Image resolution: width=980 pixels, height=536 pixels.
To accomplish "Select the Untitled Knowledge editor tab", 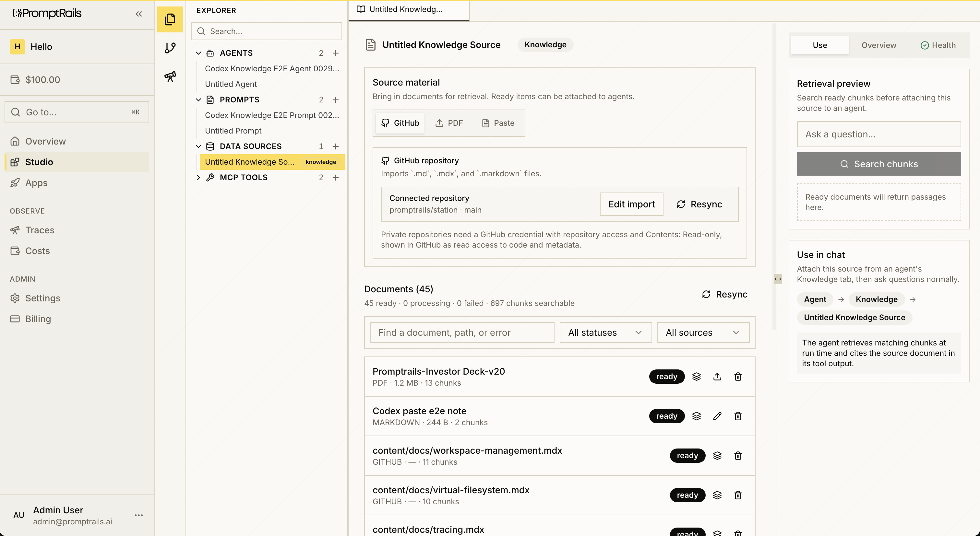I will click(409, 10).
